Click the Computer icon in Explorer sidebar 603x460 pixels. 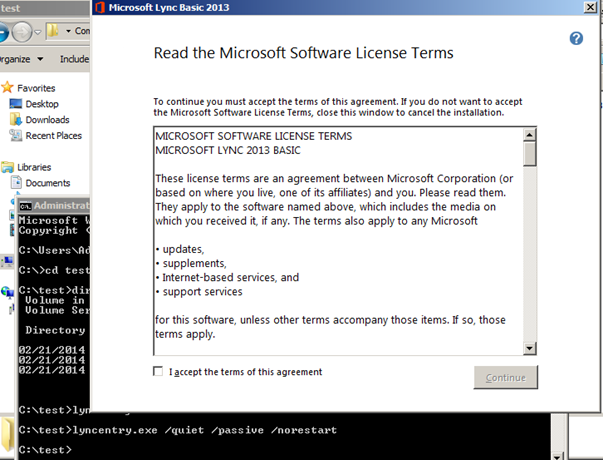[7, 261]
